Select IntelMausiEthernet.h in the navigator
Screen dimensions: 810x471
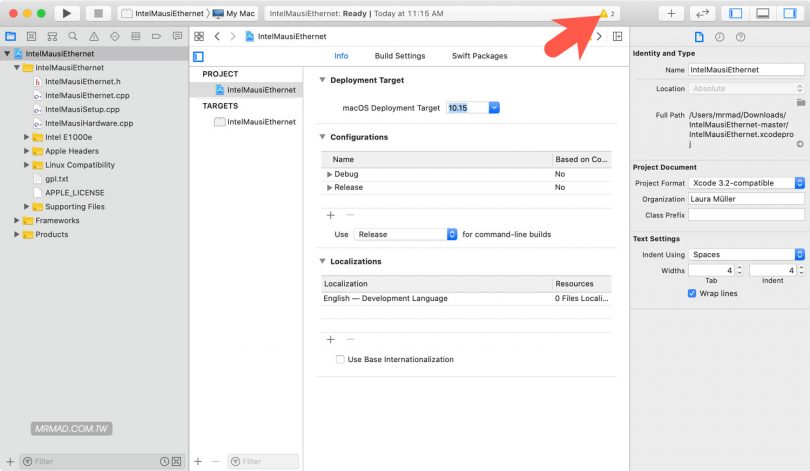click(x=83, y=81)
